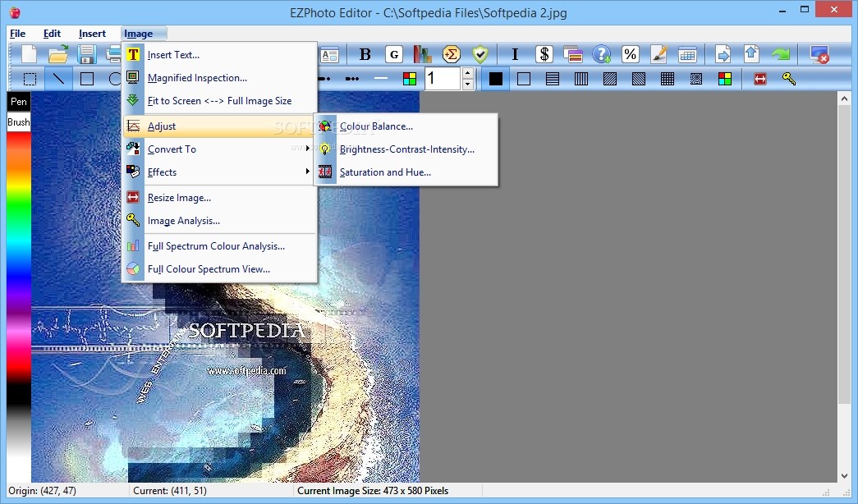Increase line width with up spinner arrow
The image size is (858, 504).
pos(467,73)
